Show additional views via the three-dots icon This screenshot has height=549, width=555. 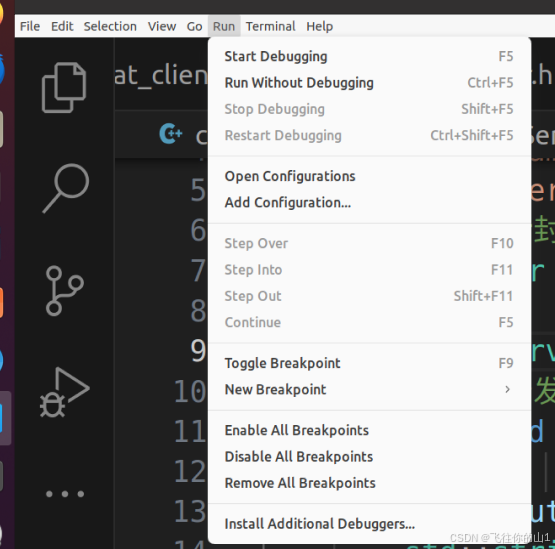[65, 494]
